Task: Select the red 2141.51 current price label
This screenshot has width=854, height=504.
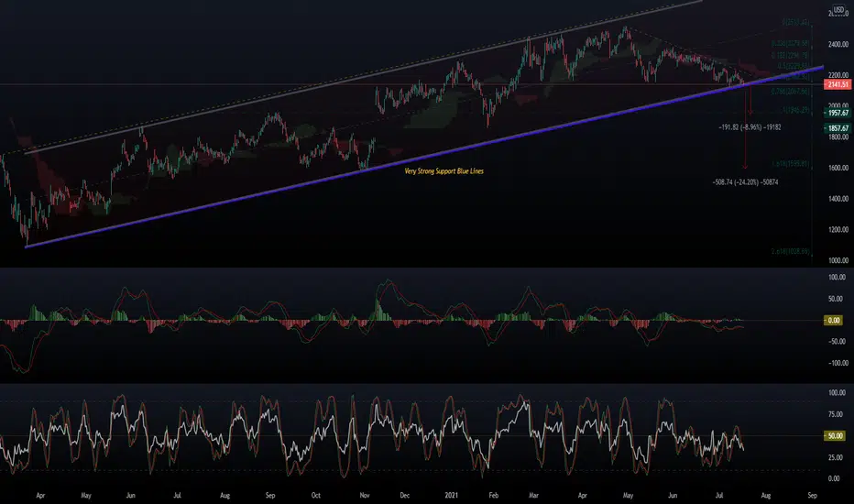Action: tap(838, 84)
